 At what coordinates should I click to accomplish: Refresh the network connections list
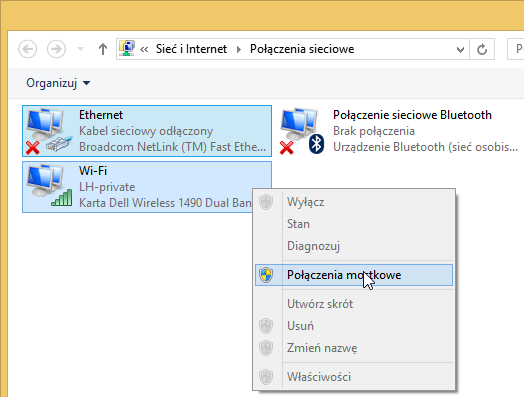point(482,49)
